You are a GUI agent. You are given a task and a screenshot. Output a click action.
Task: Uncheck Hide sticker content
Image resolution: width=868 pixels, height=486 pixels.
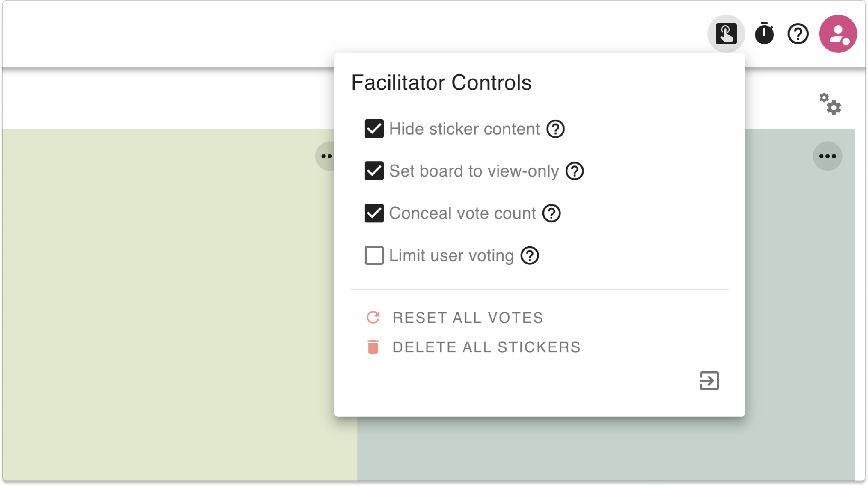tap(374, 129)
